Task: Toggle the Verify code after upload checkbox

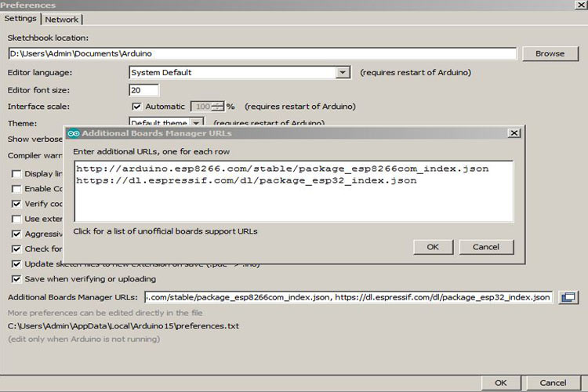Action: pos(16,204)
